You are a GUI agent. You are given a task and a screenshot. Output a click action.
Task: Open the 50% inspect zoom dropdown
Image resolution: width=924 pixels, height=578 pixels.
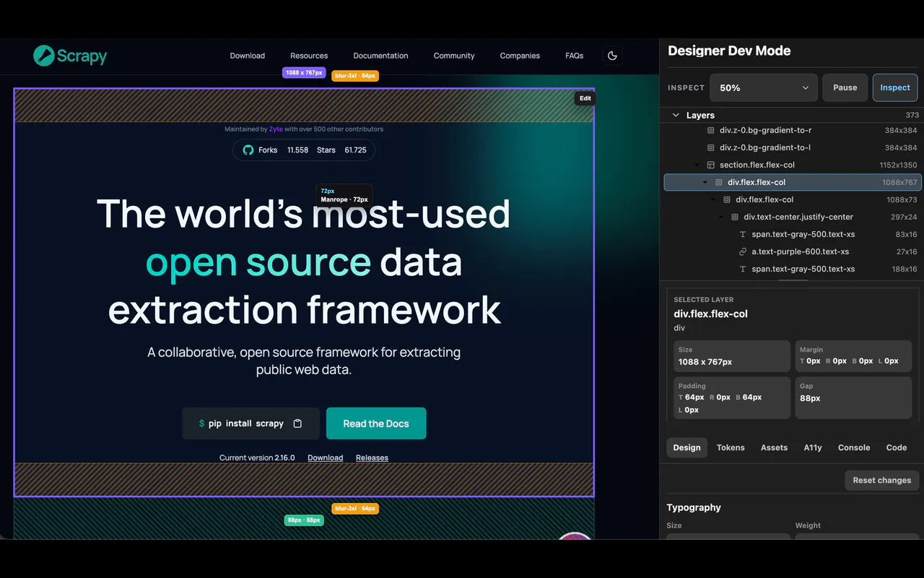[764, 87]
